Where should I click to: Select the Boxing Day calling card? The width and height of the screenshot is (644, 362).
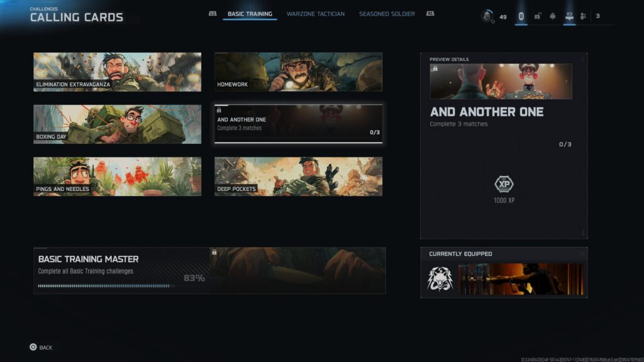click(x=117, y=124)
